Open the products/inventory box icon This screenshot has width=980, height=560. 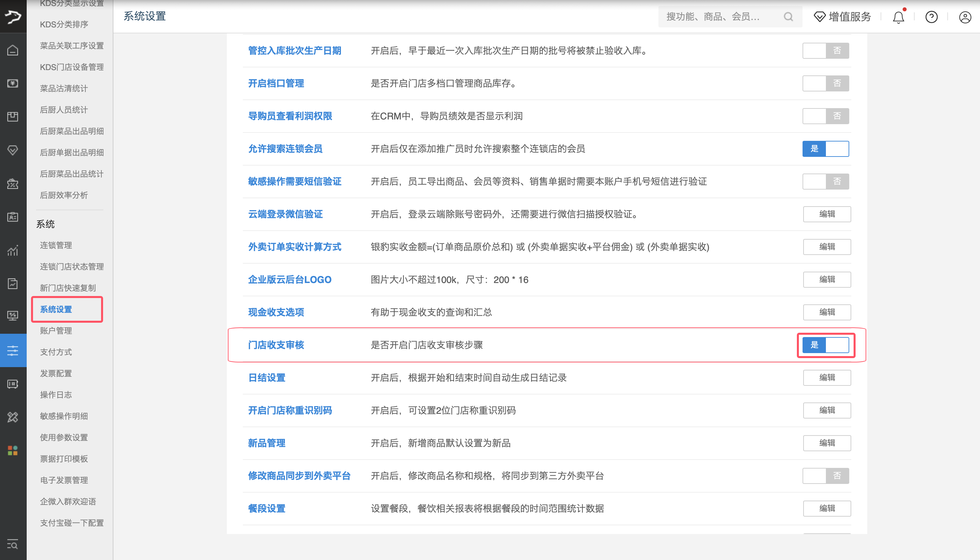(13, 116)
